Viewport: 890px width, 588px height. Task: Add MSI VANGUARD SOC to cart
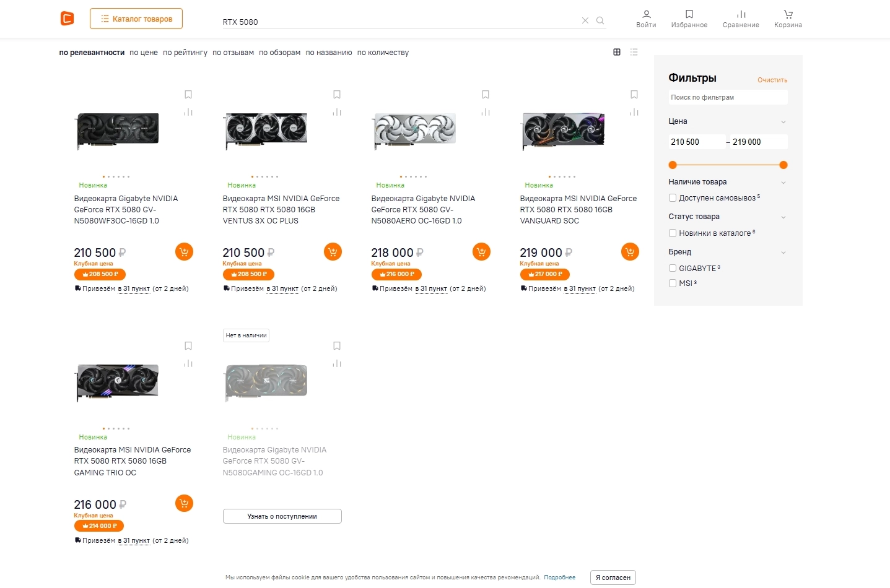coord(630,252)
